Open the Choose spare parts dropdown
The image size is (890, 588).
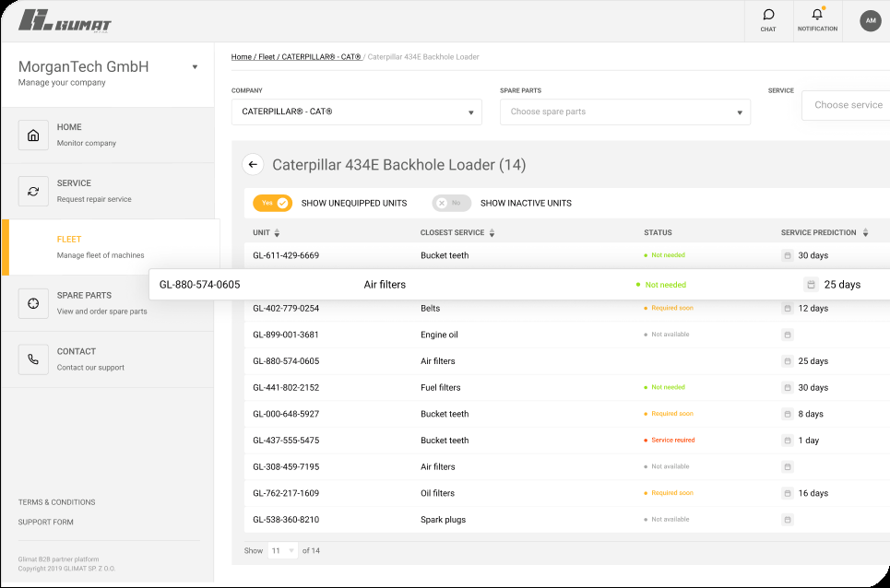coord(625,112)
